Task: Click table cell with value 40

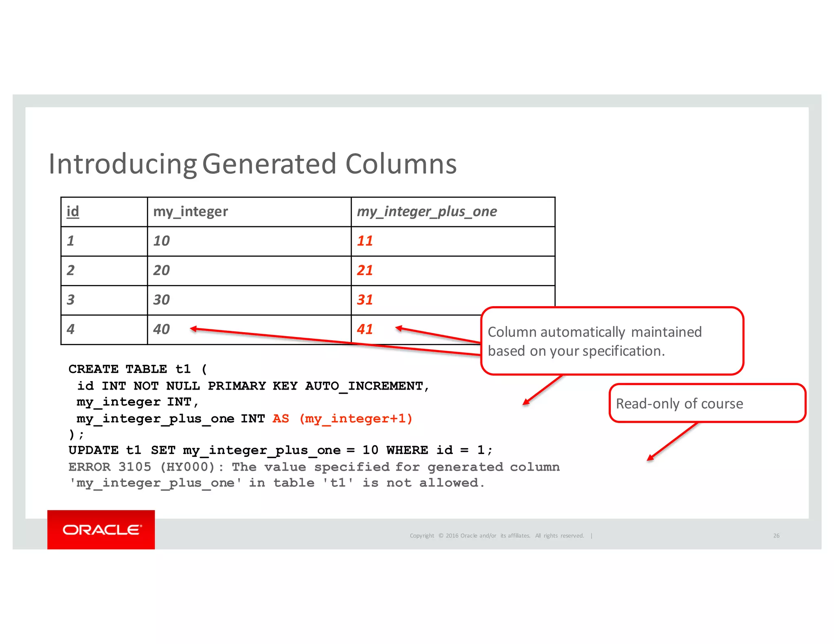Action: pos(249,329)
